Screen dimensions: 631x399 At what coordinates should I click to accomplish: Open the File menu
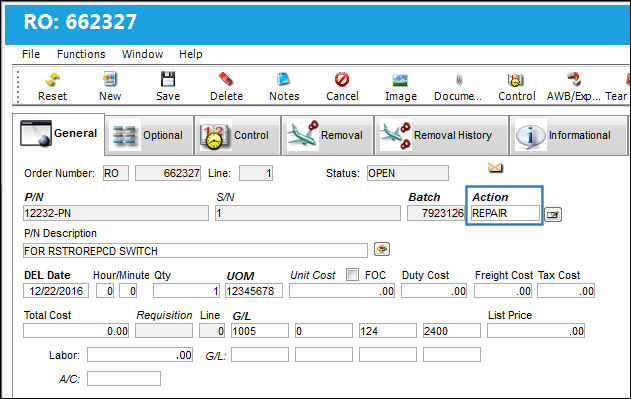pyautogui.click(x=31, y=54)
